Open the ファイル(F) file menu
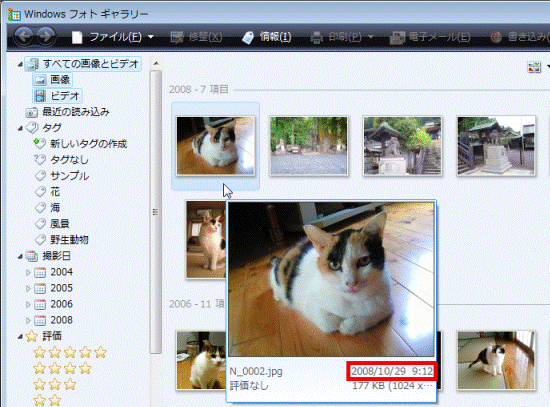Image resolution: width=550 pixels, height=407 pixels. [112, 36]
